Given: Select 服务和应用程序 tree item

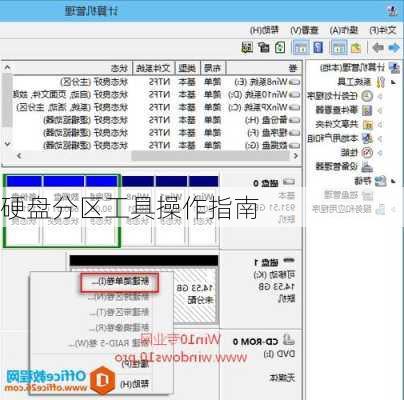Looking at the screenshot, I should click(348, 209).
